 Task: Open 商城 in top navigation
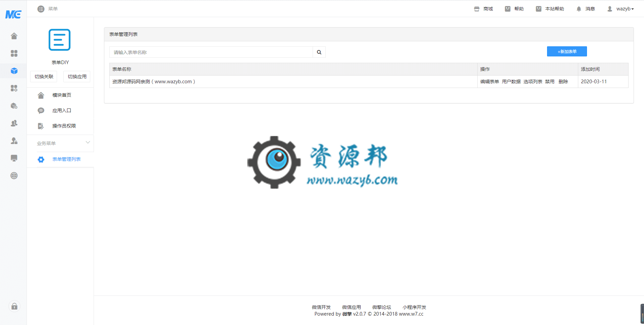pos(488,9)
